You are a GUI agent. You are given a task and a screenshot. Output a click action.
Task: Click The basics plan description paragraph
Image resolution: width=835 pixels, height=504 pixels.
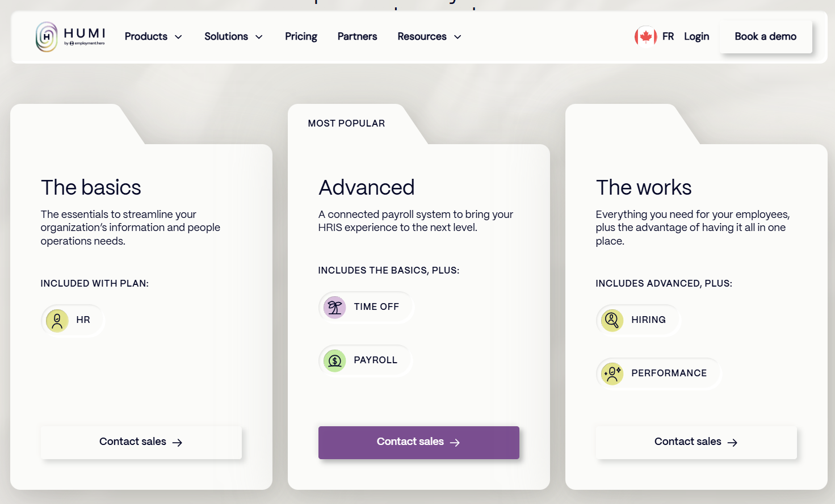[x=130, y=228]
